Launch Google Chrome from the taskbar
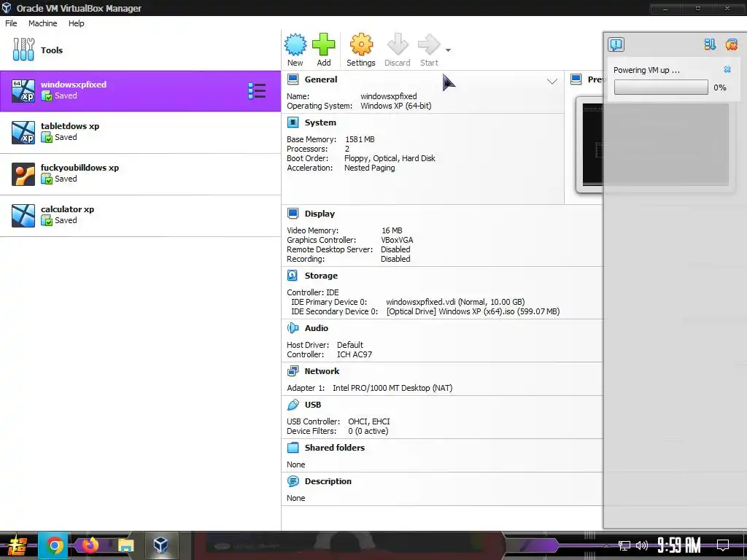Viewport: 747px width, 560px height. (54, 545)
